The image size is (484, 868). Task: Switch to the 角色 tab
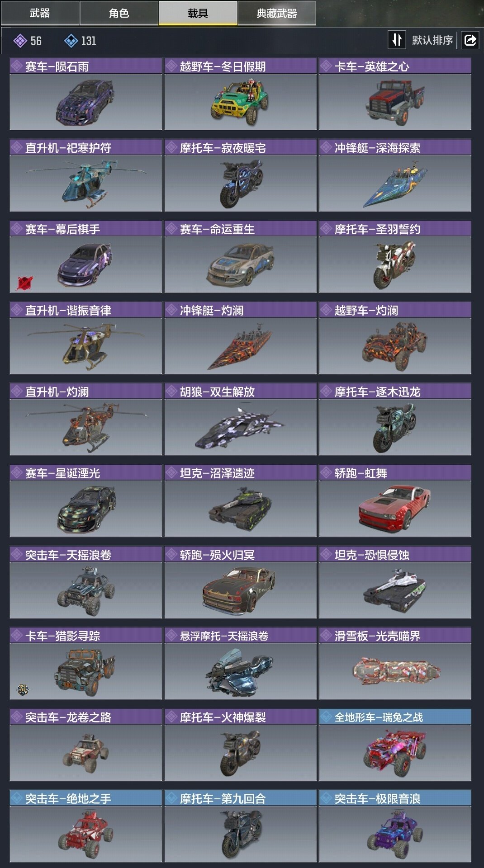pos(119,13)
